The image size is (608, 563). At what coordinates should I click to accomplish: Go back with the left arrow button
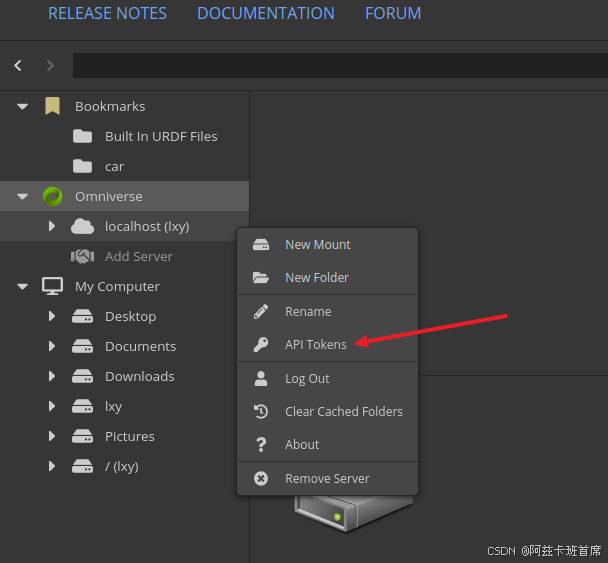[18, 65]
